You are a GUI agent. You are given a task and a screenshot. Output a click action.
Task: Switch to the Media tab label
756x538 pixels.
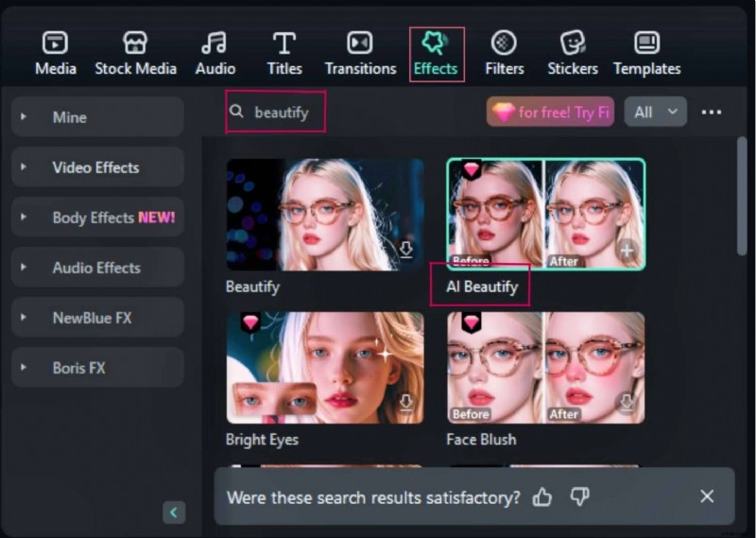pos(56,68)
